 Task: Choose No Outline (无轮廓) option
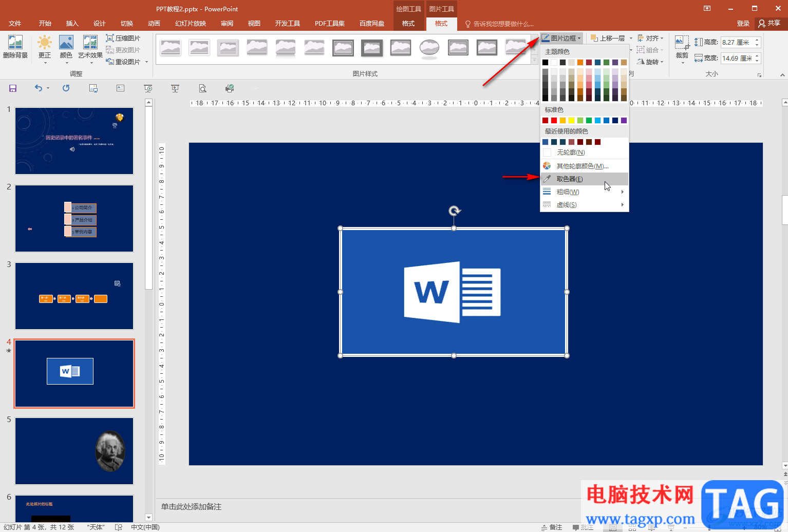click(585, 153)
